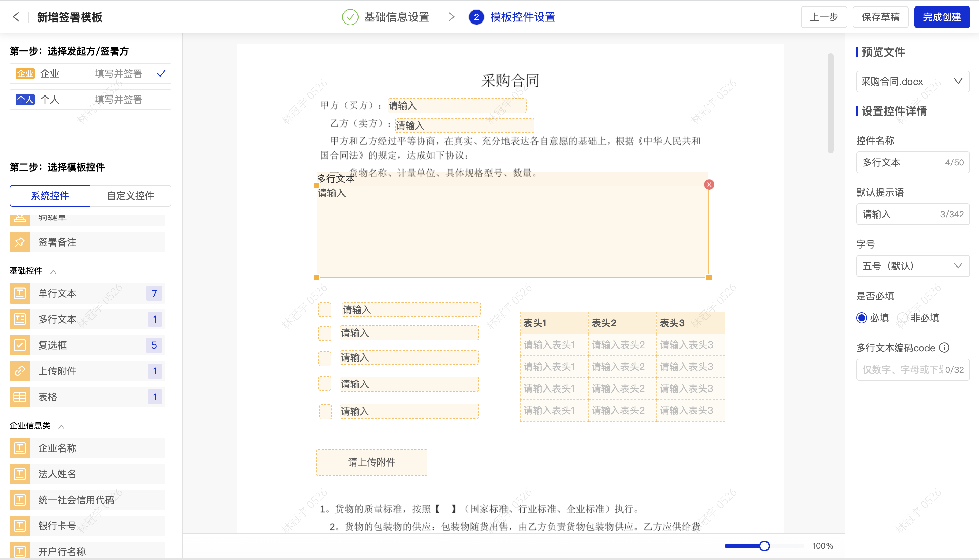Click the 复选框 count badge 5
The width and height of the screenshot is (979, 560).
[154, 345]
